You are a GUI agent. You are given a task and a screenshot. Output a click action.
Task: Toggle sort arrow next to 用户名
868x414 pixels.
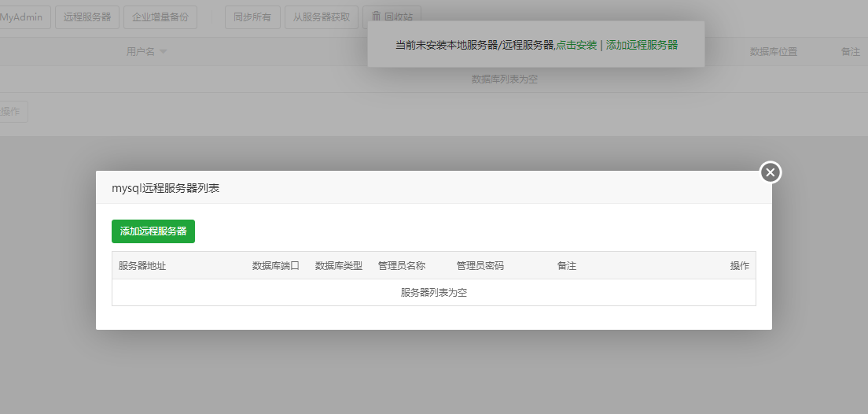coord(164,51)
